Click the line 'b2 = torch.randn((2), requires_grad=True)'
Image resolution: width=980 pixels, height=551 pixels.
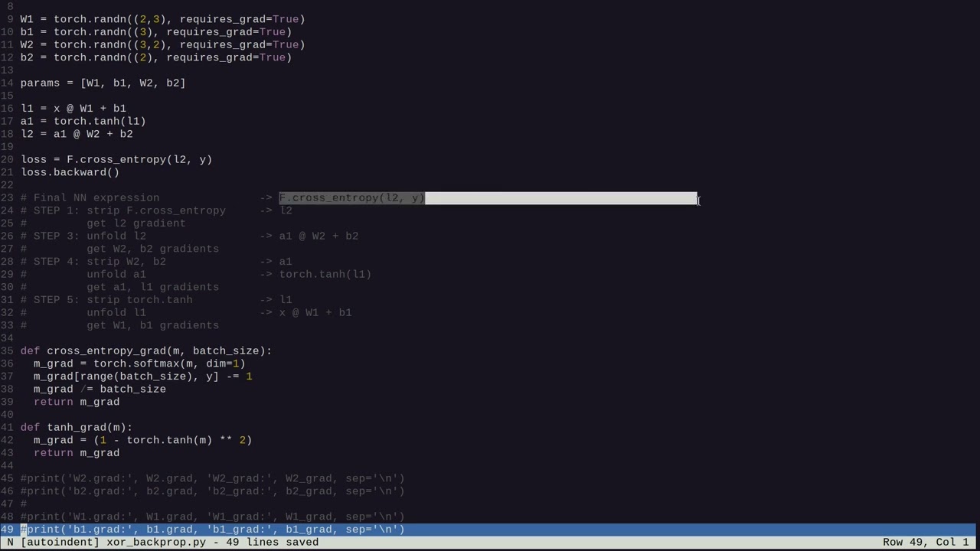156,57
